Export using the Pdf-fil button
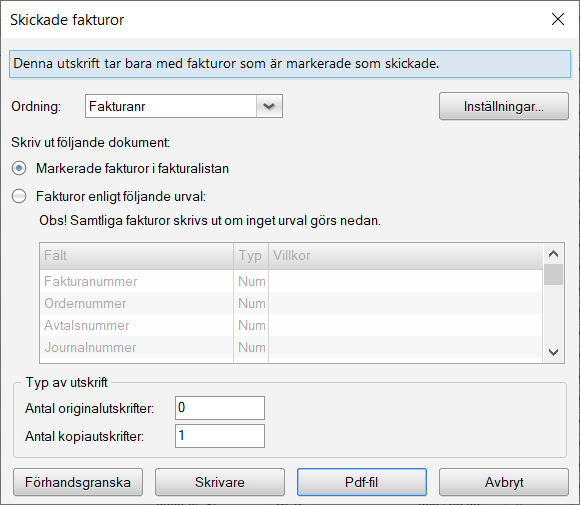Screen dimensions: 580x505 point(362,482)
